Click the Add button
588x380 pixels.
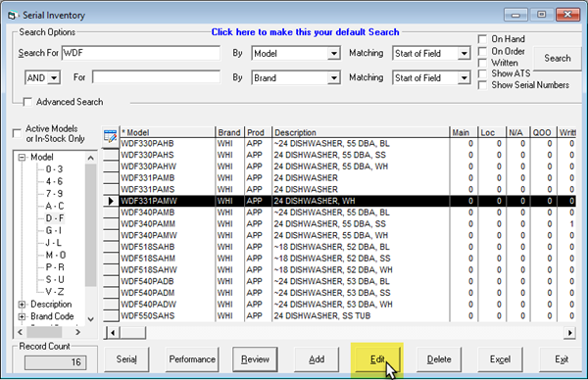[x=317, y=359]
